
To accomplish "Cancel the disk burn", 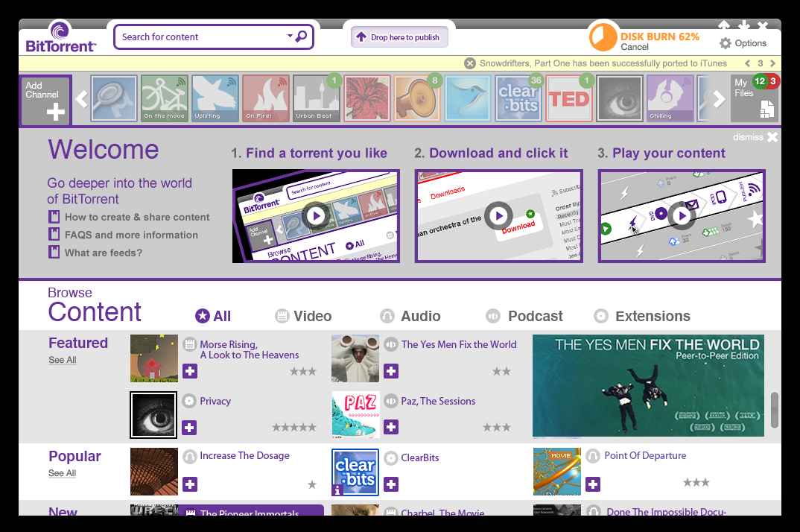I will (x=634, y=47).
